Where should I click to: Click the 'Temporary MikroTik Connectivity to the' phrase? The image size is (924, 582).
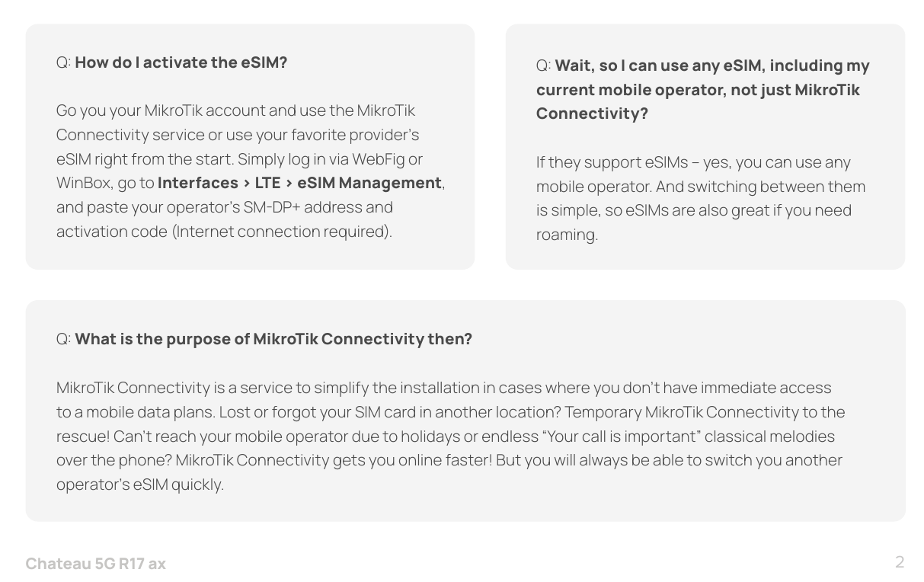(705, 412)
